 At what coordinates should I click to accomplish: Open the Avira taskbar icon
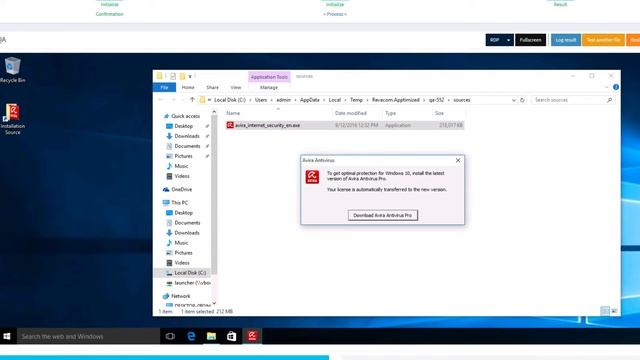(x=252, y=336)
